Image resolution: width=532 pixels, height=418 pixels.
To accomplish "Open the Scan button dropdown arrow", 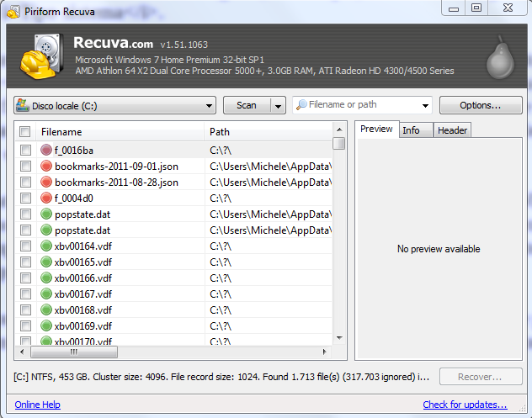I will tap(279, 106).
